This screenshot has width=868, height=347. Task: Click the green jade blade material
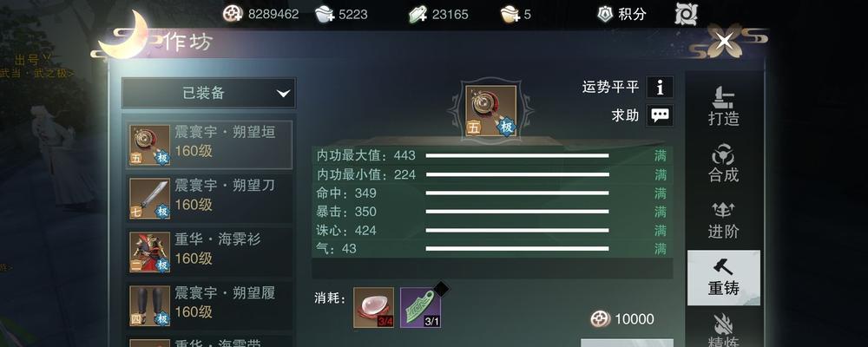click(x=421, y=307)
